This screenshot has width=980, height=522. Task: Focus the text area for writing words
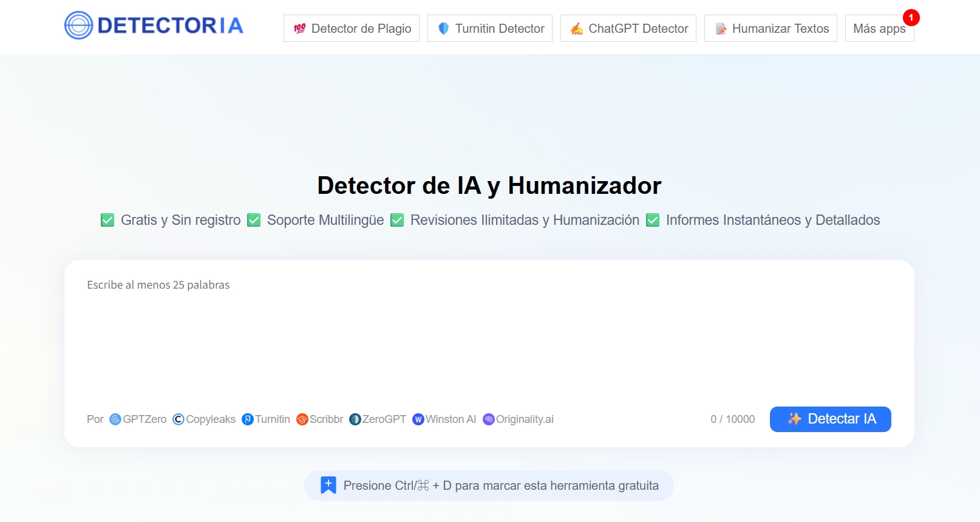coord(489,334)
